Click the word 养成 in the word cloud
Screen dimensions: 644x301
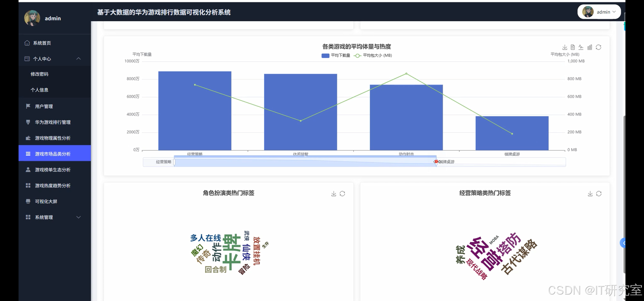460,255
